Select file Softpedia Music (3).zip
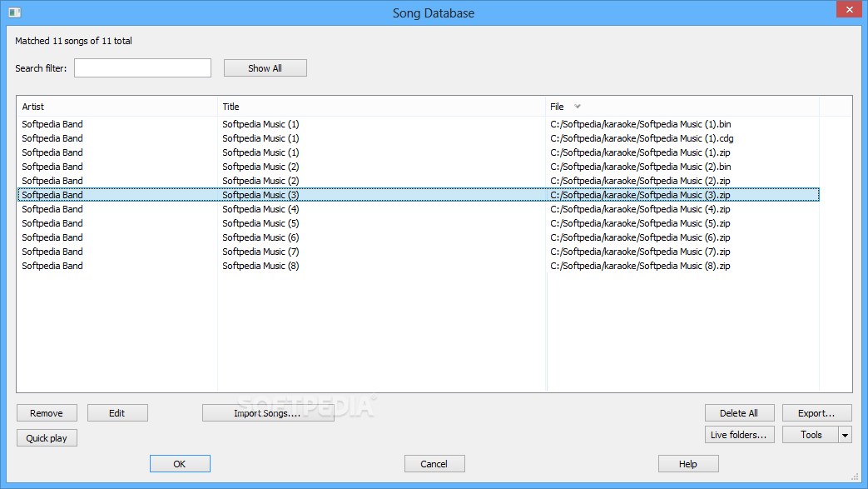This screenshot has height=489, width=868. [x=640, y=195]
